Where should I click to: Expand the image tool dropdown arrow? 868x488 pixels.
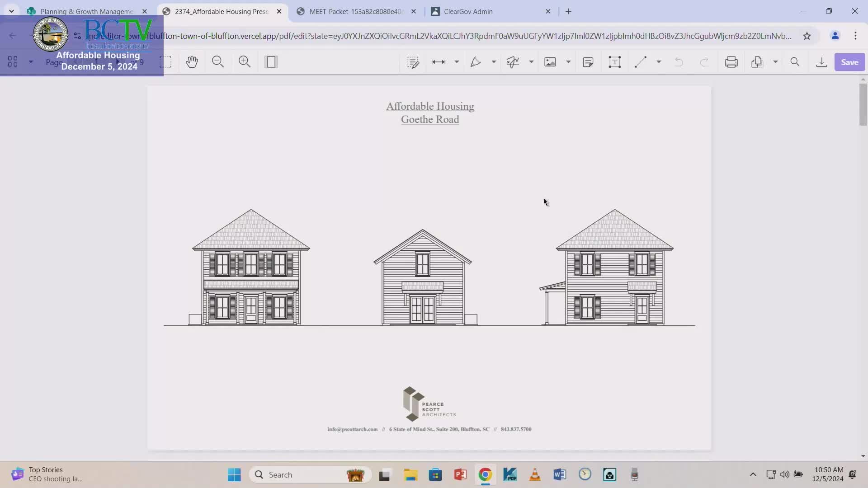568,62
